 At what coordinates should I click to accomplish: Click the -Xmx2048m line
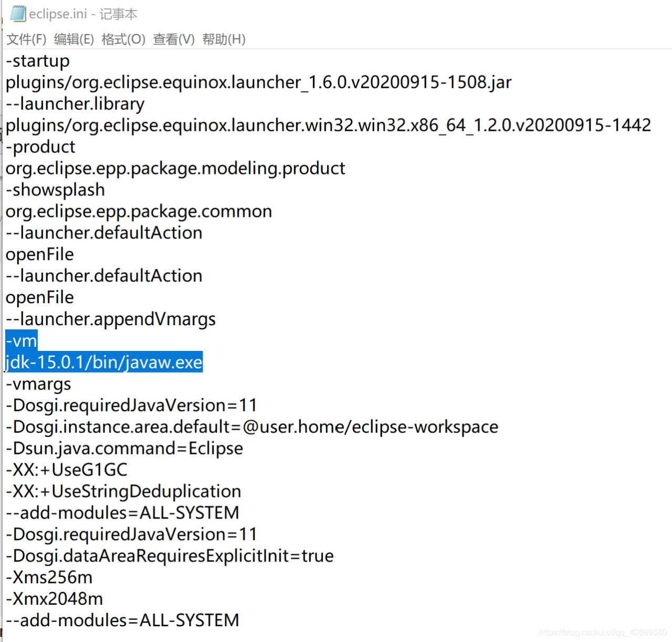[55, 599]
